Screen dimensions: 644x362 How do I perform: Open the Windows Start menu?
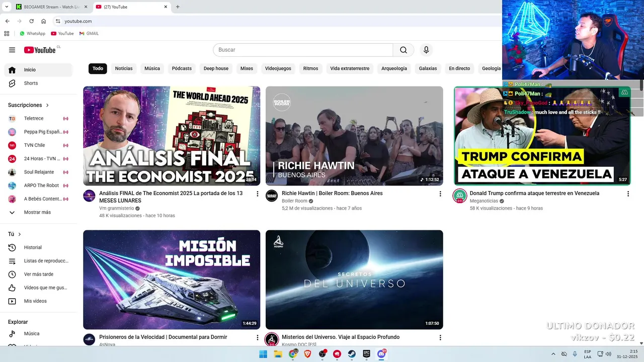pos(263,354)
